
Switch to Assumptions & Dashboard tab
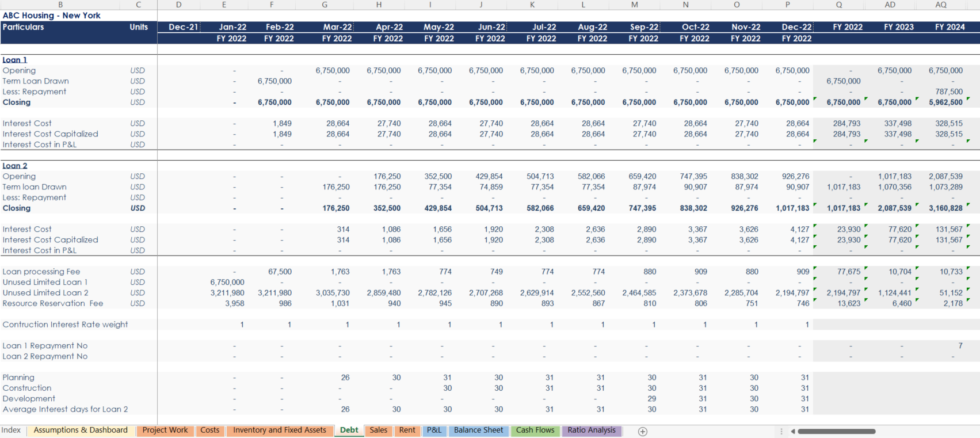click(81, 431)
